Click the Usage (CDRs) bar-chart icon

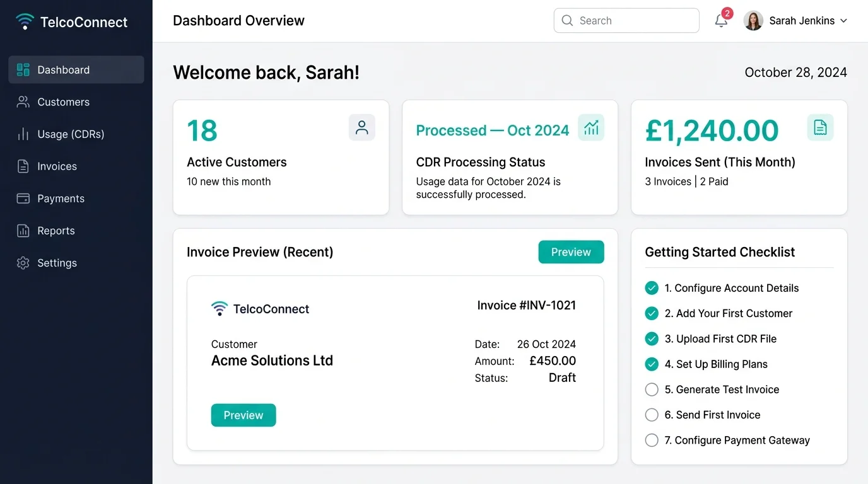[23, 134]
